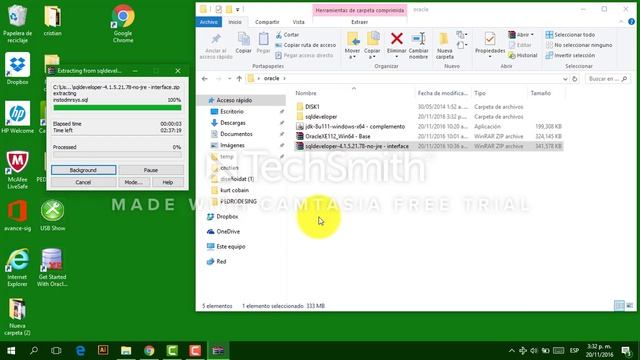
Task: Switch to details view layout icon
Action: (x=619, y=305)
